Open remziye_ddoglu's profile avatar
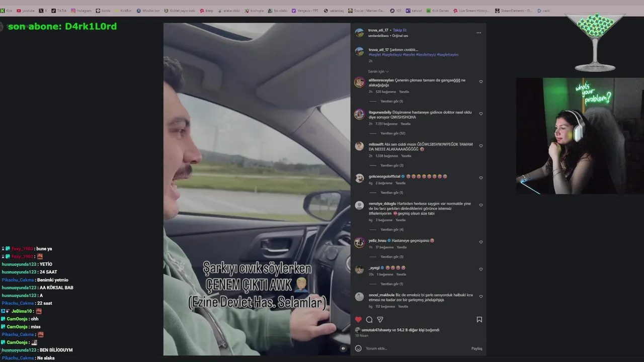 tap(359, 205)
